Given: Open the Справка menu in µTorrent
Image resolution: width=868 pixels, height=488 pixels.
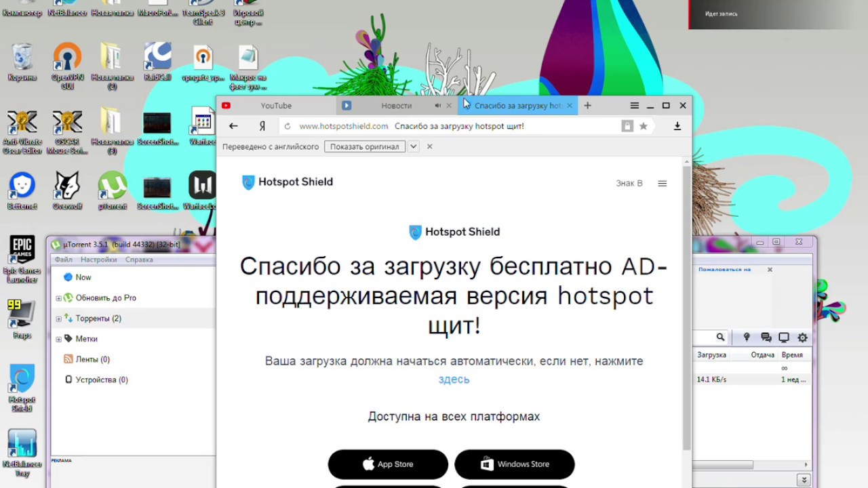Looking at the screenshot, I should click(x=139, y=260).
